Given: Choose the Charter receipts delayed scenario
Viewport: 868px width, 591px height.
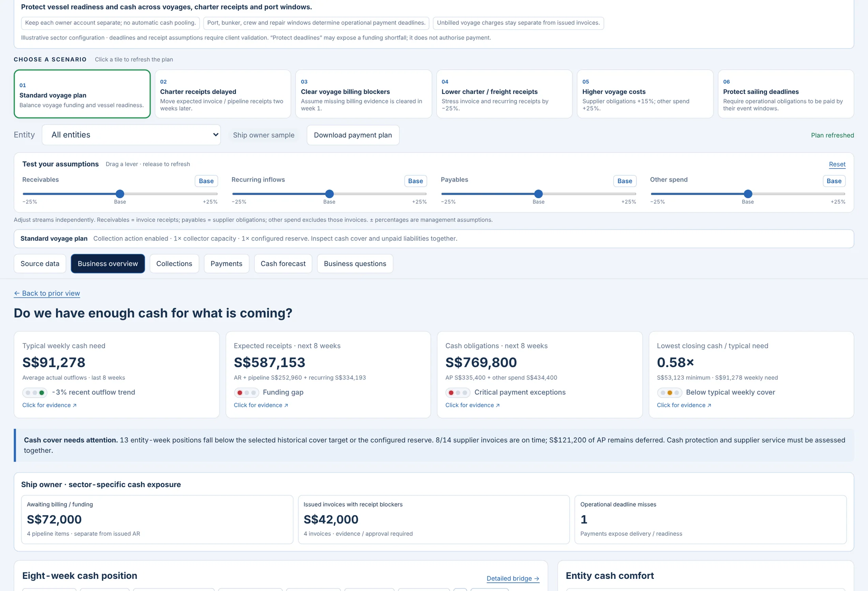Looking at the screenshot, I should pos(223,94).
